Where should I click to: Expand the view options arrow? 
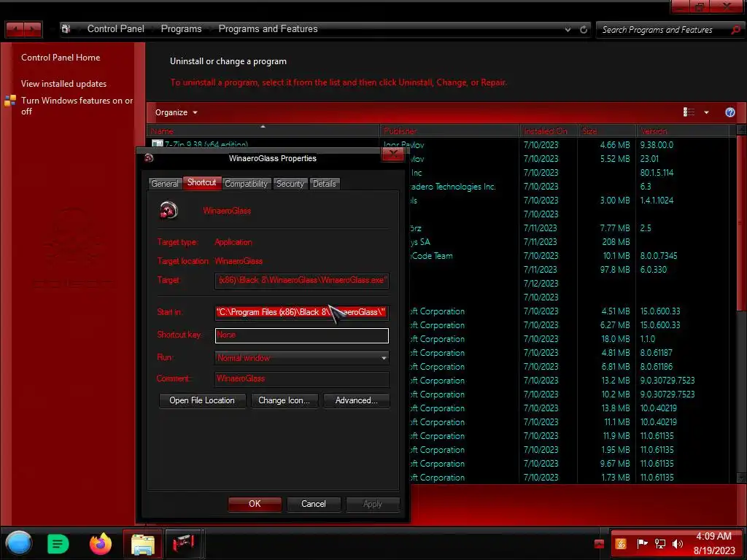[706, 112]
